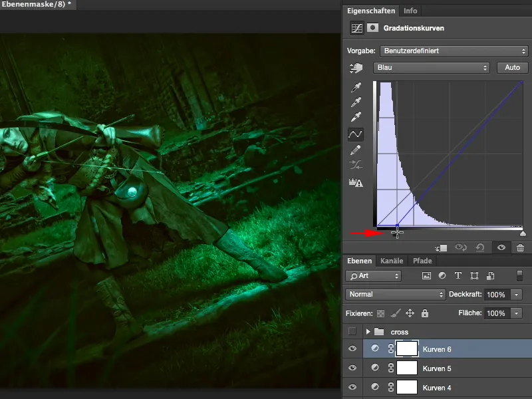Click the adjustment icon of Kurven 5

375,368
